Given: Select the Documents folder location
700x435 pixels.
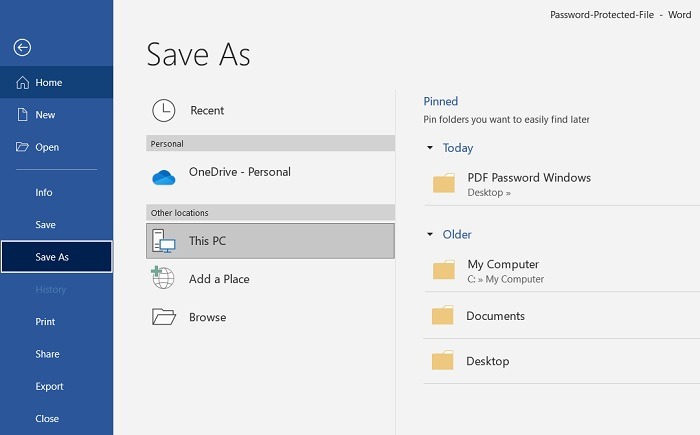Looking at the screenshot, I should pos(495,316).
